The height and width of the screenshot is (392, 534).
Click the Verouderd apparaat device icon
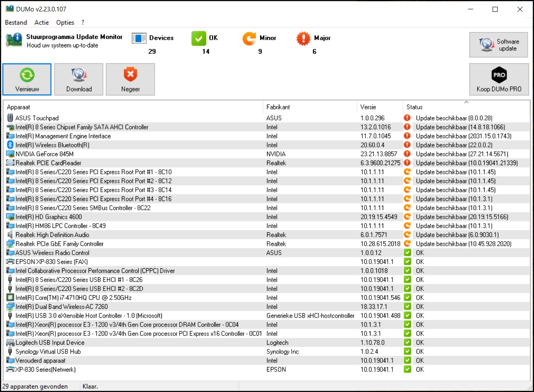[x=11, y=361]
